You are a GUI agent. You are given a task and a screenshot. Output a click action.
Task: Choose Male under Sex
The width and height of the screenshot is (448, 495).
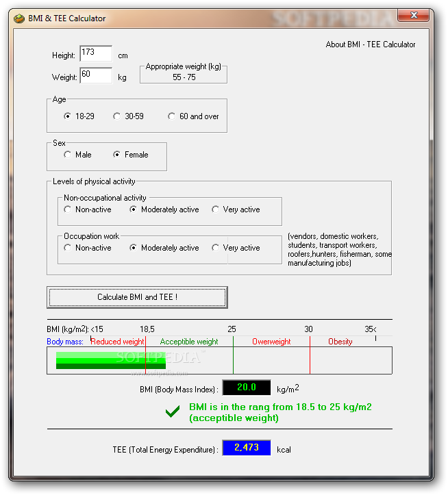(77, 154)
